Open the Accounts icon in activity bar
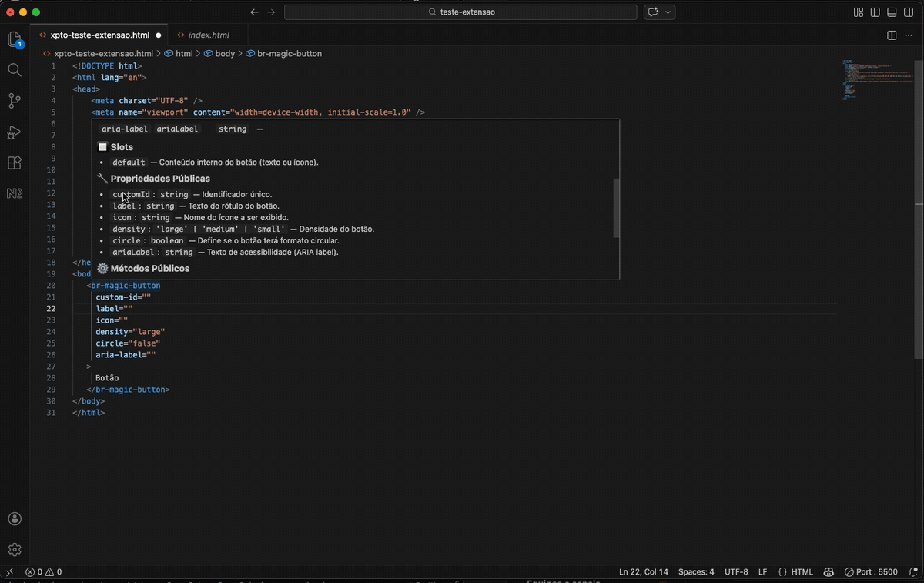This screenshot has height=583, width=924. 15,519
